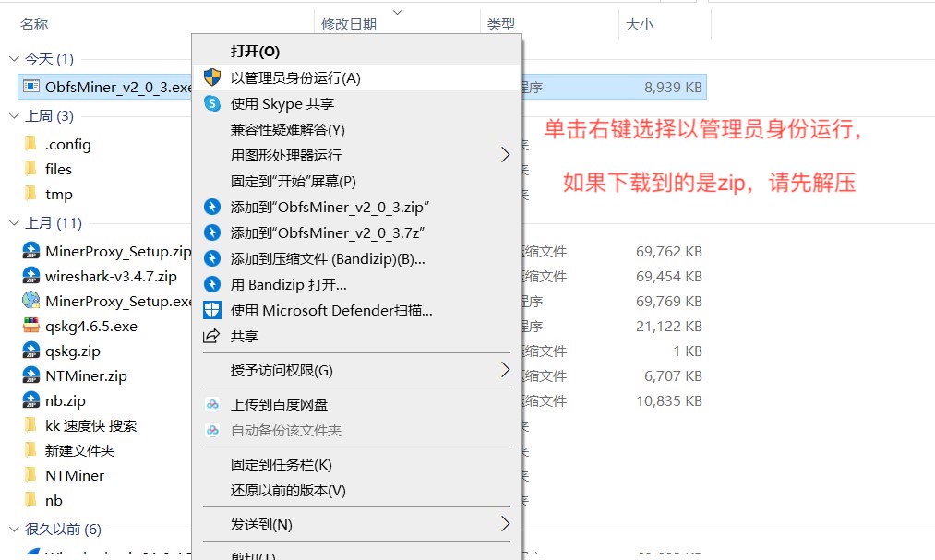Expand the 用图形处理器运行 submenu arrow
The width and height of the screenshot is (935, 560).
pos(505,155)
